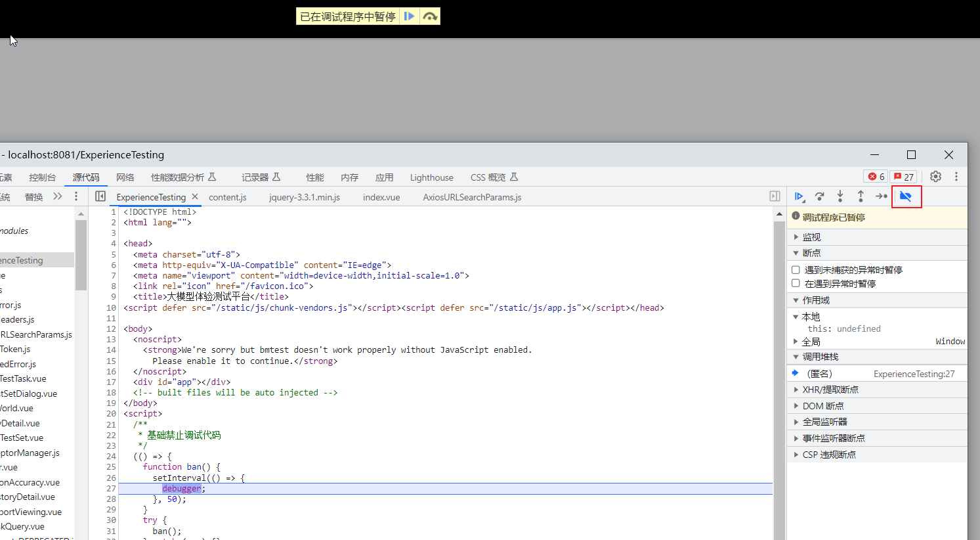Image resolution: width=980 pixels, height=540 pixels.
Task: Open TestTask.vue in file tree
Action: tap(23, 378)
